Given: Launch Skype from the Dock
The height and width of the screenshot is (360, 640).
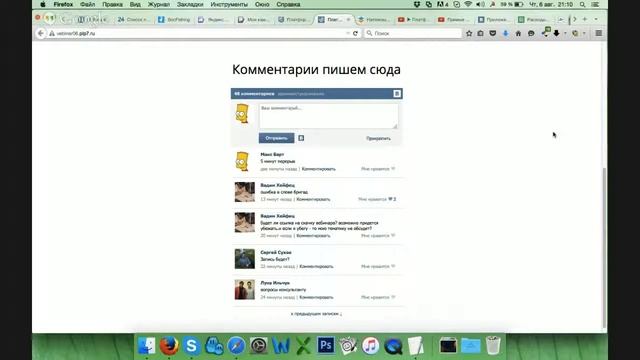Looking at the screenshot, I should click(x=191, y=346).
